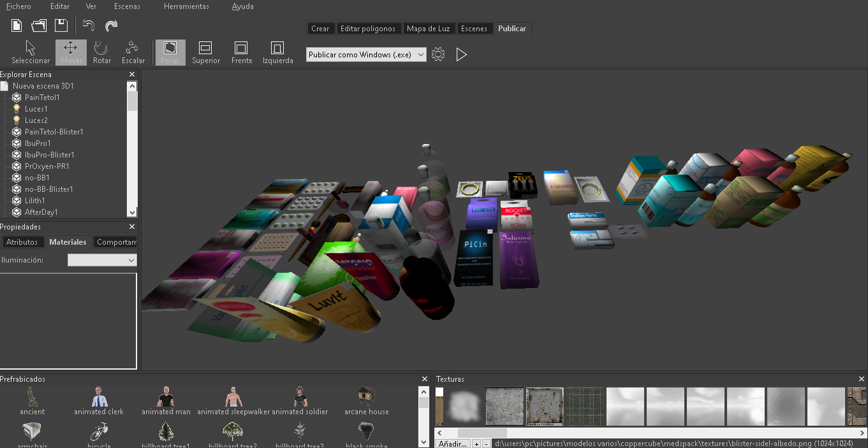
Task: Pick the 'arcane house' prefab
Action: click(367, 401)
